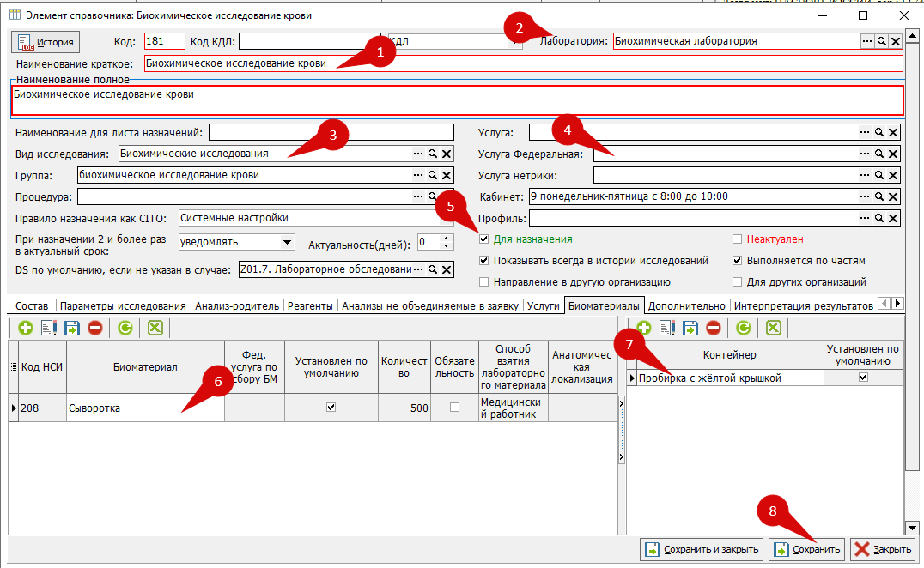Switch to the Состав tab
The width and height of the screenshot is (924, 568).
[x=32, y=306]
